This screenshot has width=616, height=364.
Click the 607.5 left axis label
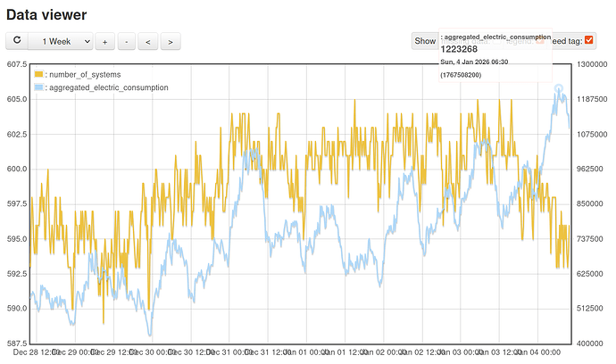point(17,64)
